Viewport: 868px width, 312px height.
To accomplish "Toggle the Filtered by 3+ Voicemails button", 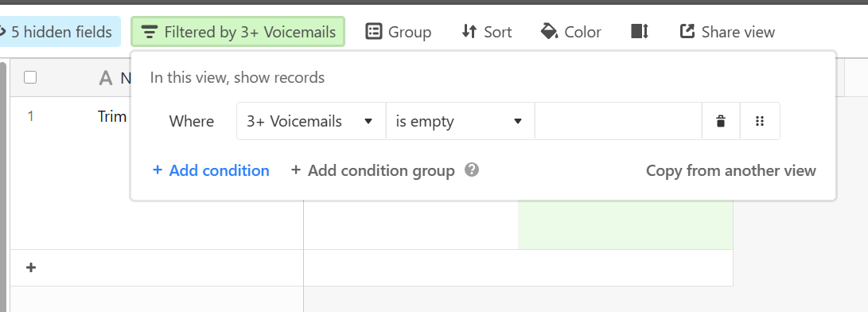I will click(238, 32).
